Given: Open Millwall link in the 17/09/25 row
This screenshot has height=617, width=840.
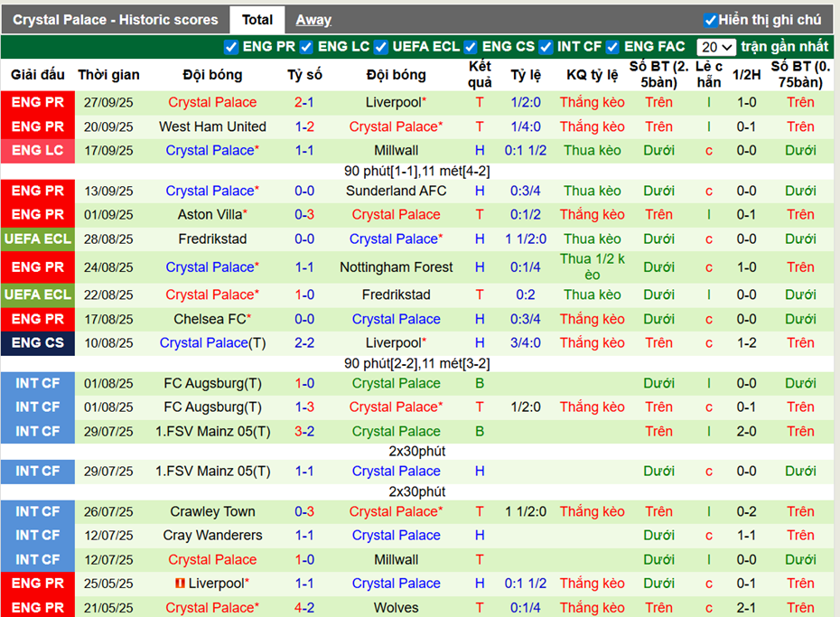Looking at the screenshot, I should [396, 151].
